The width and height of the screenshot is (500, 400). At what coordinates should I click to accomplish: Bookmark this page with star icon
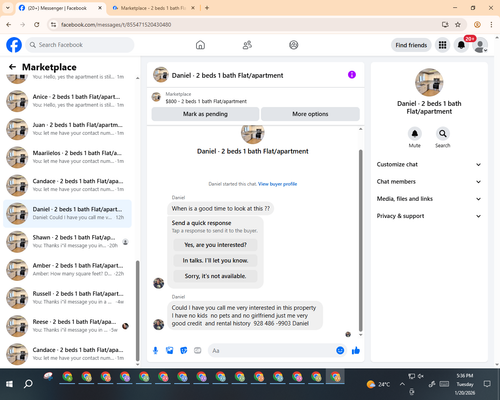click(x=458, y=24)
